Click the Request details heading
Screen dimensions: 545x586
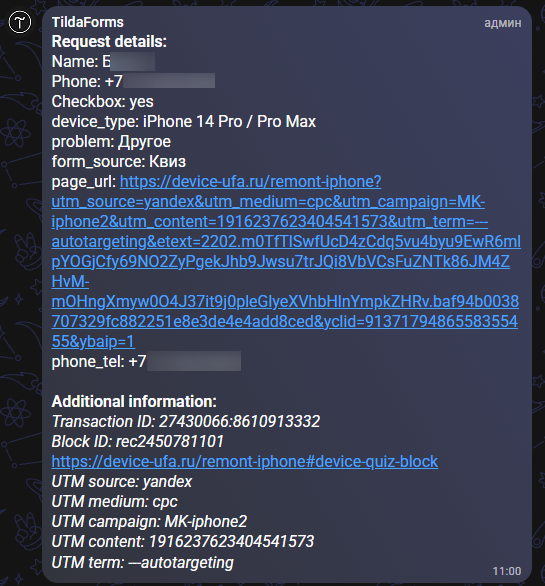tap(109, 41)
